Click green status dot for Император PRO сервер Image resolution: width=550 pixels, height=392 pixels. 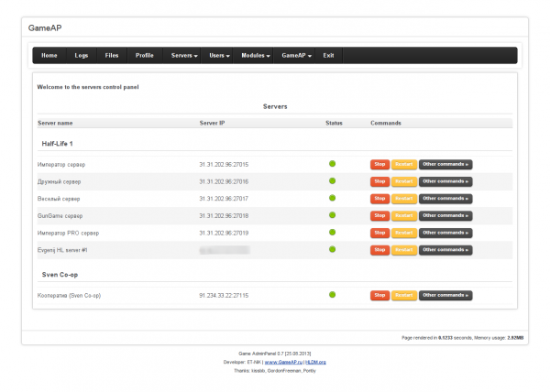pyautogui.click(x=332, y=233)
